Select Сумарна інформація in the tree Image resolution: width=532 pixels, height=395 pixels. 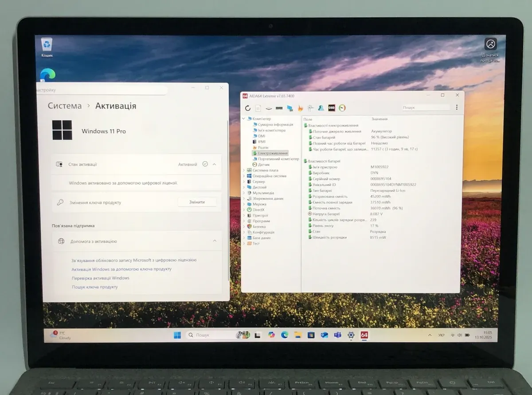pos(275,125)
